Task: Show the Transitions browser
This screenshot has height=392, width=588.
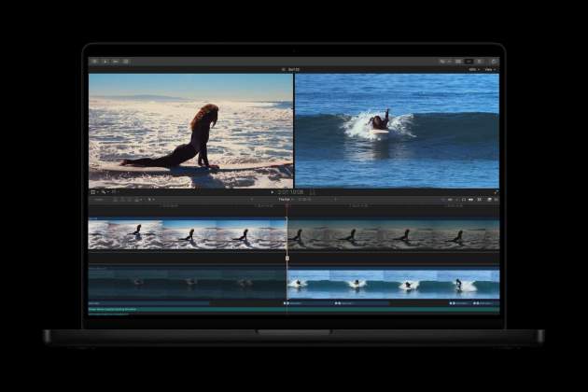Action: tap(496, 200)
